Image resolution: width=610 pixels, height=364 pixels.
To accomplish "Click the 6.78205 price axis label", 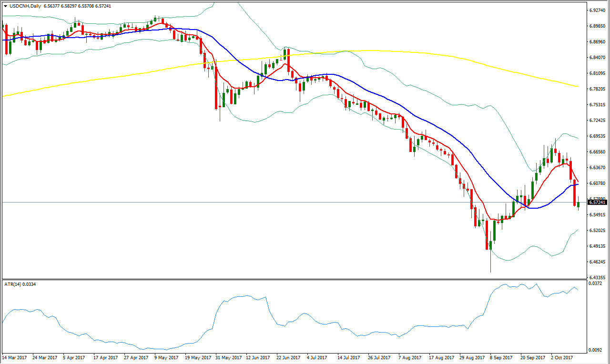I will pyautogui.click(x=598, y=89).
